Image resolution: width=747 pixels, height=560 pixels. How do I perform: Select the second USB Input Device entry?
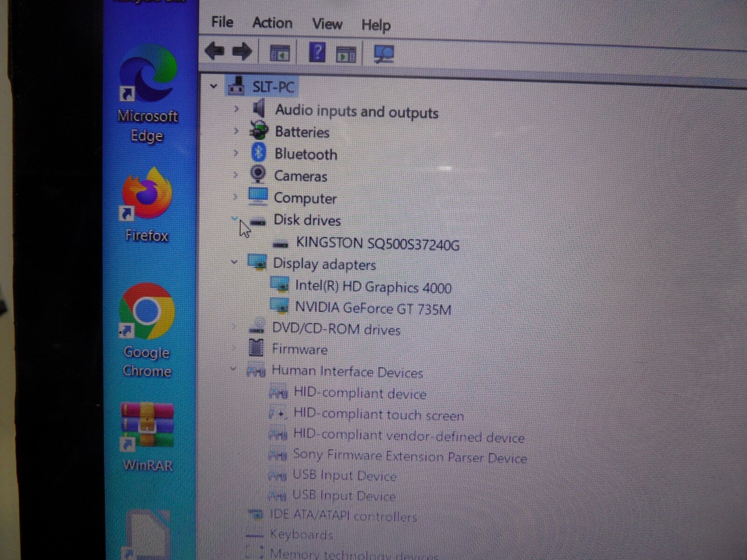344,495
